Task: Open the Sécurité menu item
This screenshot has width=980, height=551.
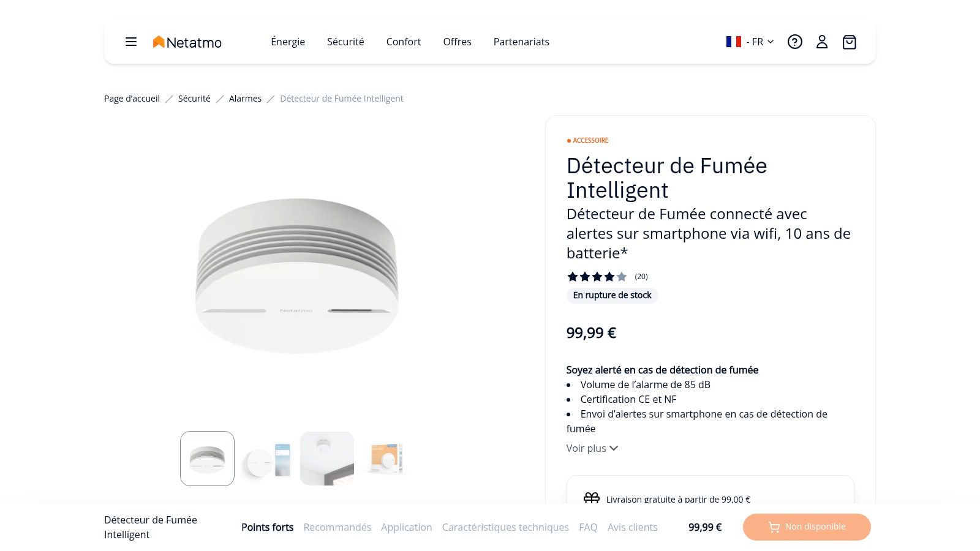Action: (x=345, y=42)
